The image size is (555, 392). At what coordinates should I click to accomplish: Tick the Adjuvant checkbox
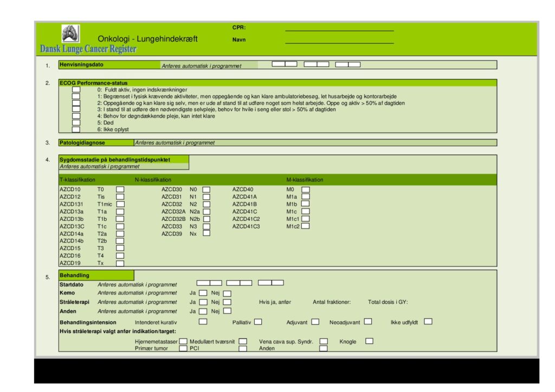(x=315, y=322)
